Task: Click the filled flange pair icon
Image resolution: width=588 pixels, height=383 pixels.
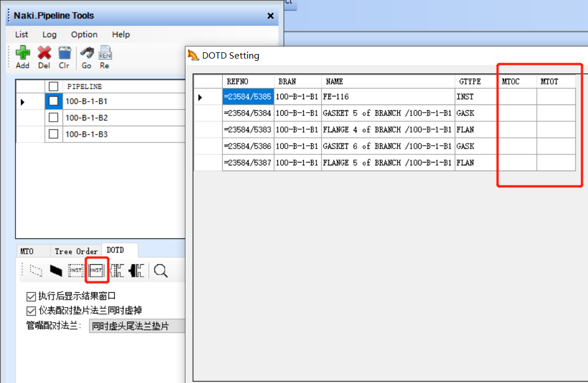Action: 137,270
